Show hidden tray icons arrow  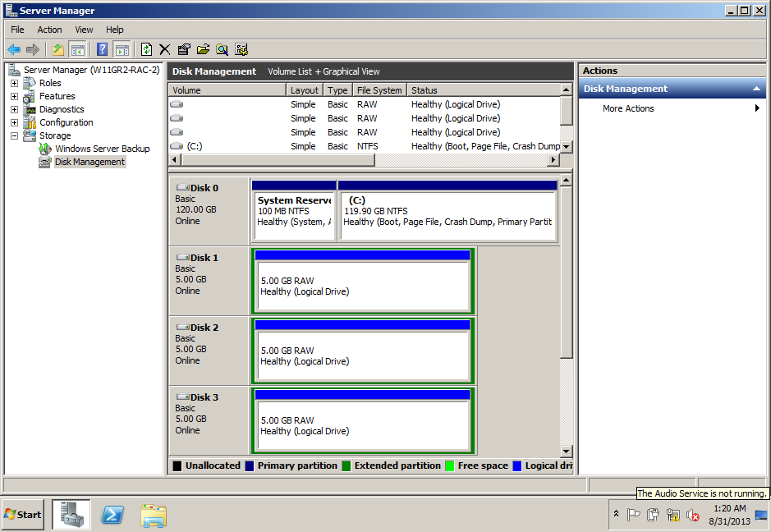pyautogui.click(x=616, y=514)
